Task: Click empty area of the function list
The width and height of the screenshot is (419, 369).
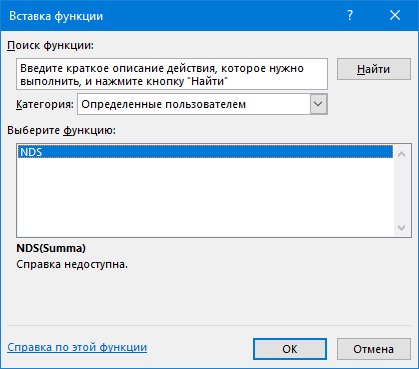Action: tap(205, 197)
